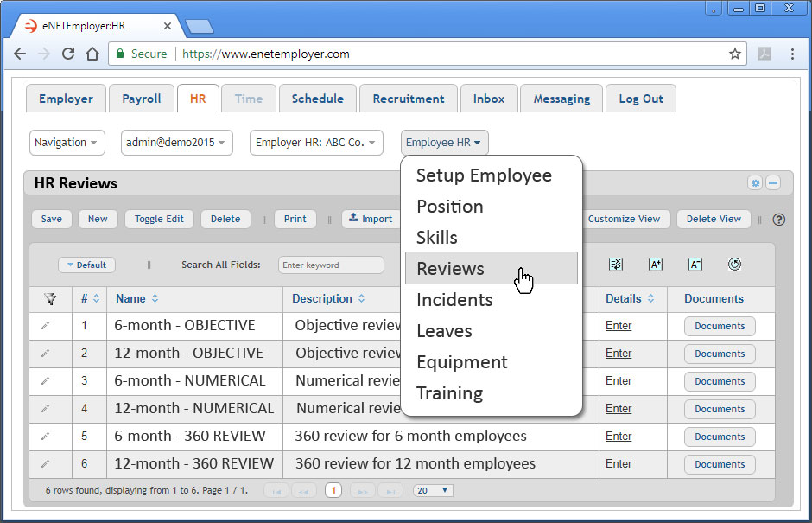Open the clear filters icon beside the search field
Screen dimensions: 812x523
[615, 265]
